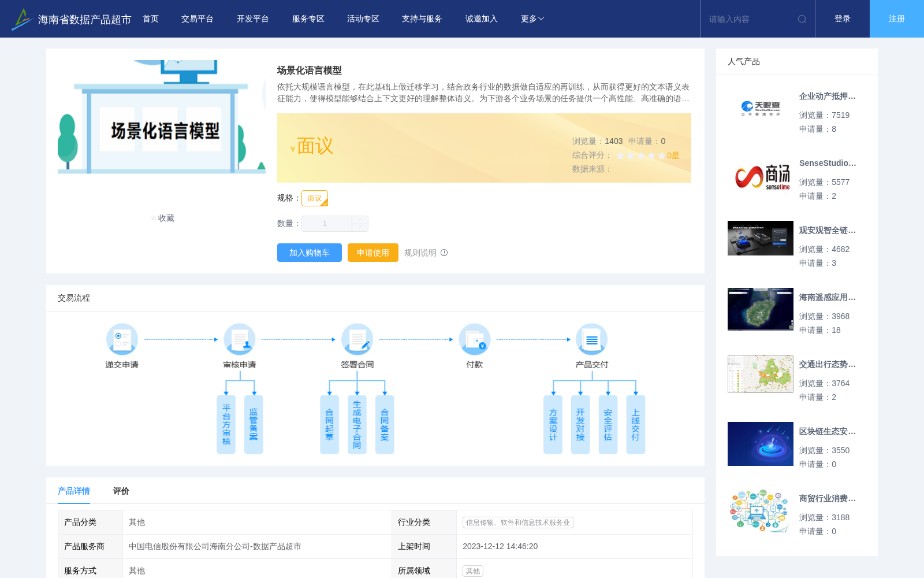Open the 交通出行态势 product thumbnail
The width and height of the screenshot is (924, 578).
click(761, 374)
